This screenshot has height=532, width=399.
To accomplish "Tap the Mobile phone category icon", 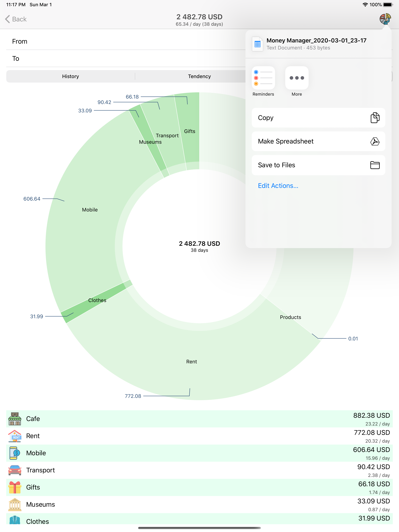I will 15,453.
